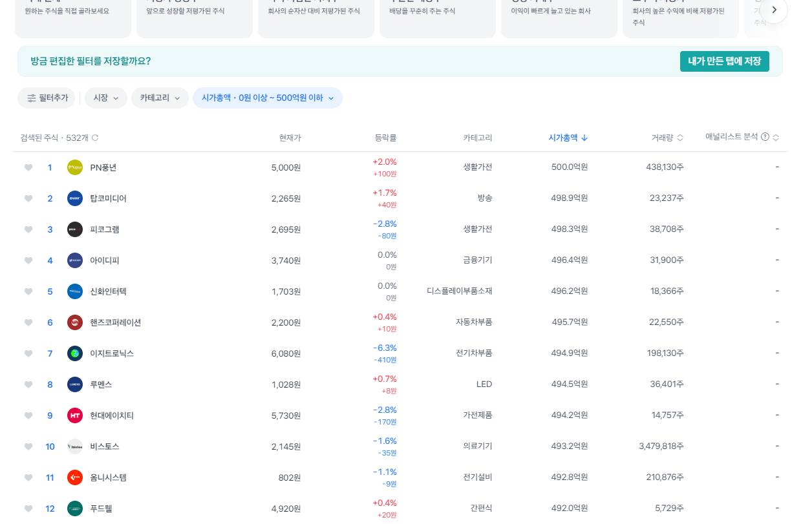
Task: Click the right arrow to see more filter cards
Action: (774, 10)
